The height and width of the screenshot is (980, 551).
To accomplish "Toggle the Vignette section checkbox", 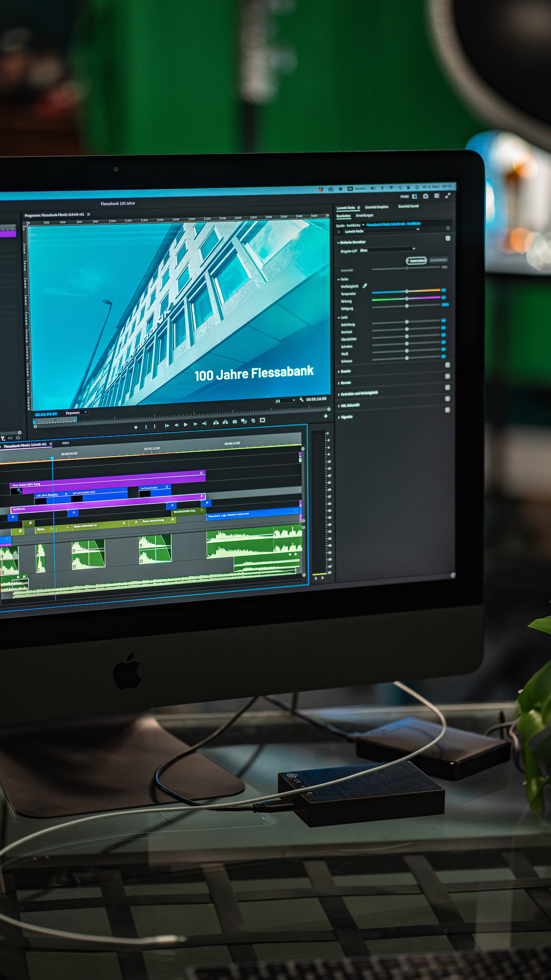I will pyautogui.click(x=448, y=410).
